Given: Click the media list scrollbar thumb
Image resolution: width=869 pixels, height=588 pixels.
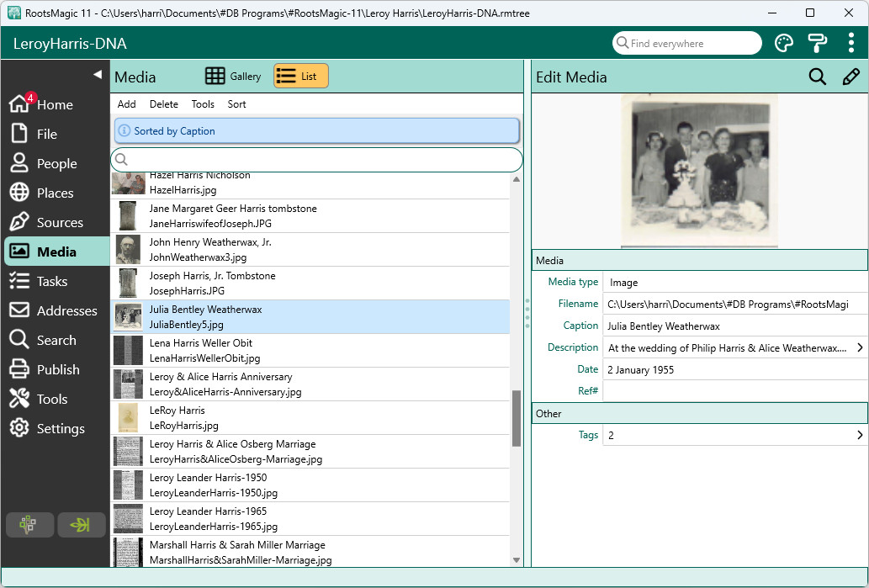Looking at the screenshot, I should 517,418.
